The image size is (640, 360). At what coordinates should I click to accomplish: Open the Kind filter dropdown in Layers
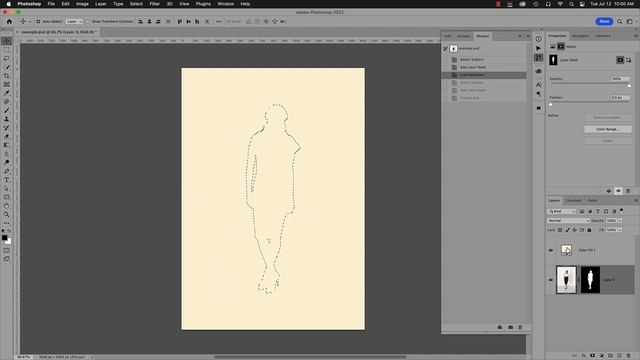562,211
